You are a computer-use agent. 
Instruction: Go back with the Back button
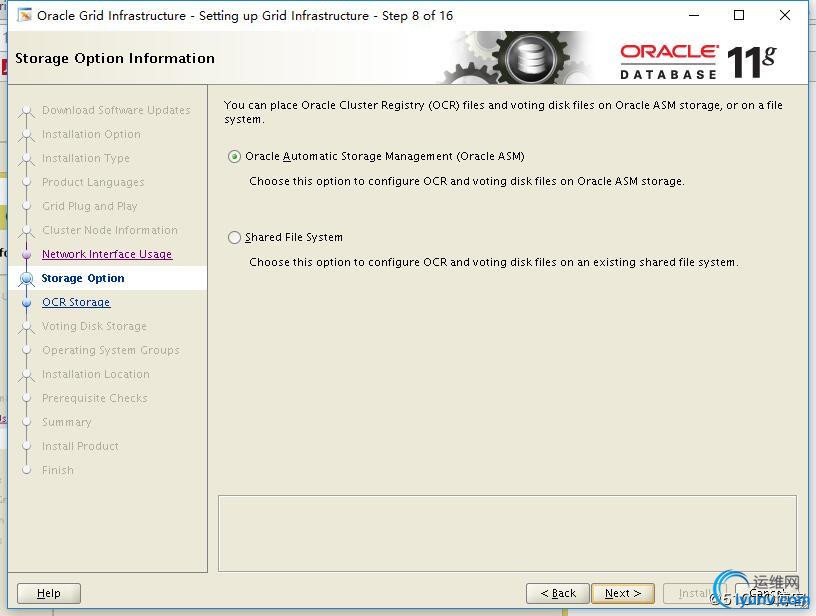(558, 593)
